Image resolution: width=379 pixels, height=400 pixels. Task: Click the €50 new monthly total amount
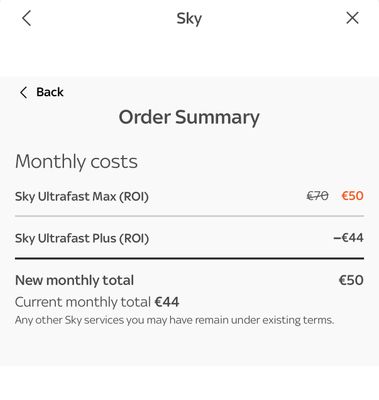point(351,280)
